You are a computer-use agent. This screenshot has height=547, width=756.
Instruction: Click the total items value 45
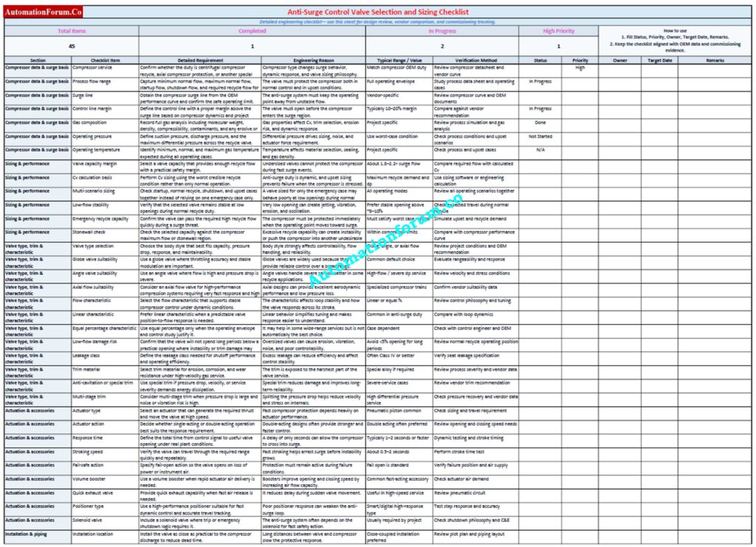[x=72, y=47]
